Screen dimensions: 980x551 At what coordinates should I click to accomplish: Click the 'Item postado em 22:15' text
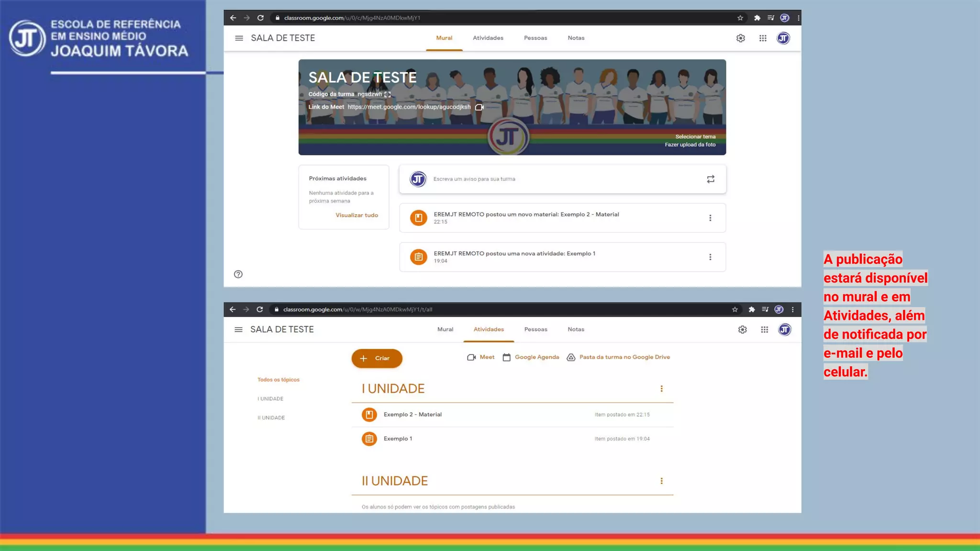pyautogui.click(x=622, y=415)
